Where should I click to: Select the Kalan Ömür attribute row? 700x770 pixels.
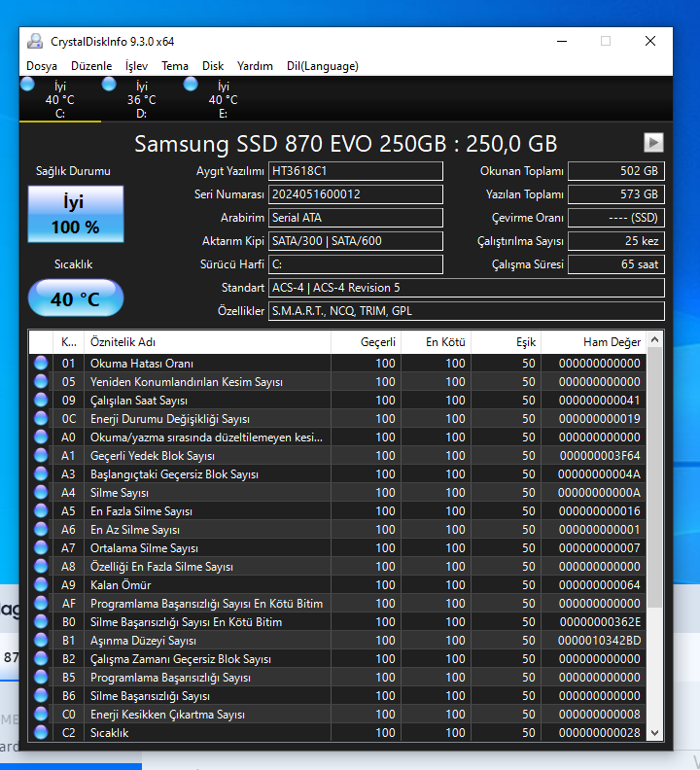(x=337, y=585)
